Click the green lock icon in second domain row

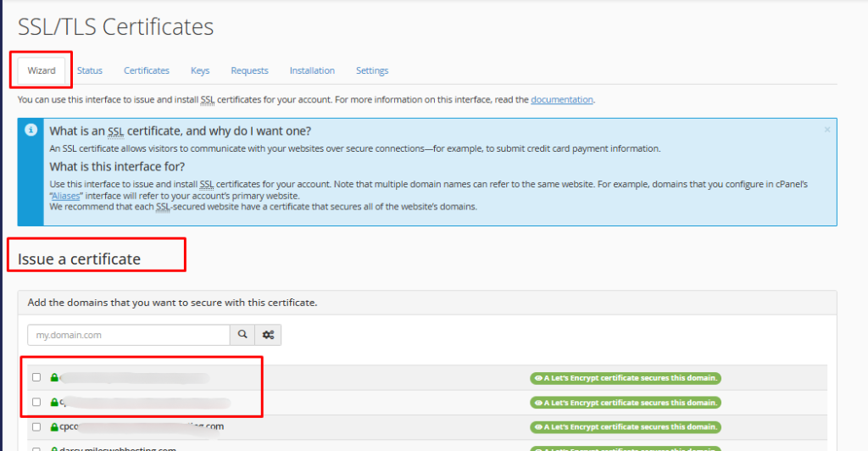pyautogui.click(x=54, y=402)
